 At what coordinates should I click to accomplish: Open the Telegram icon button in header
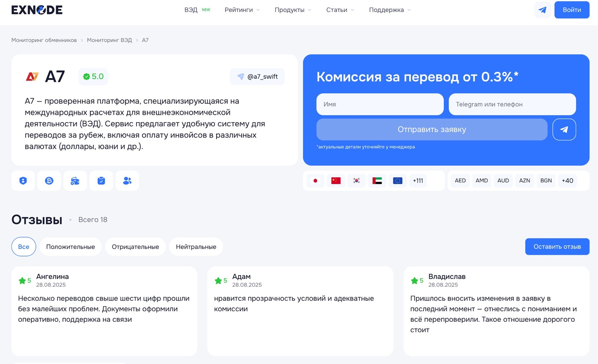pos(542,10)
